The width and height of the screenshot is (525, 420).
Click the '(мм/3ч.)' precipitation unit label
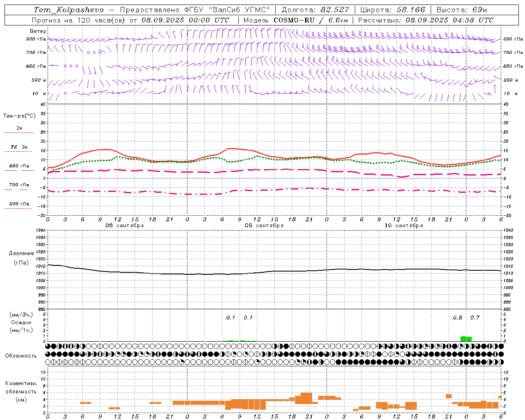coord(21,315)
